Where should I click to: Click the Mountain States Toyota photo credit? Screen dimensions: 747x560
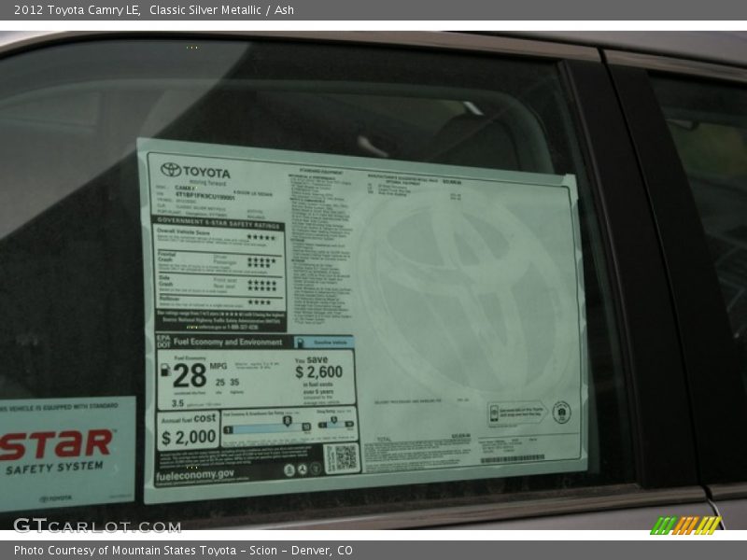tap(183, 551)
